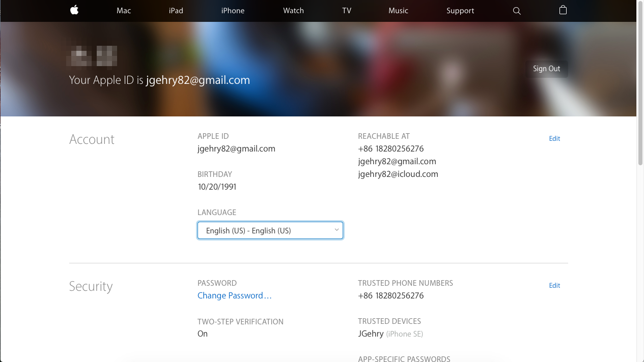The height and width of the screenshot is (362, 644).
Task: Click the phone number under Reachable At
Action: point(391,148)
